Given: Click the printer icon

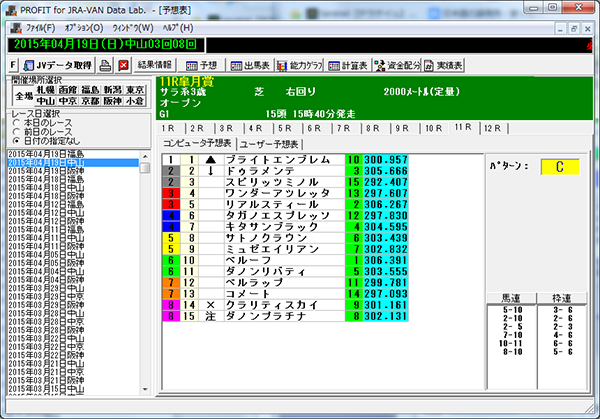Looking at the screenshot, I should pos(105,65).
